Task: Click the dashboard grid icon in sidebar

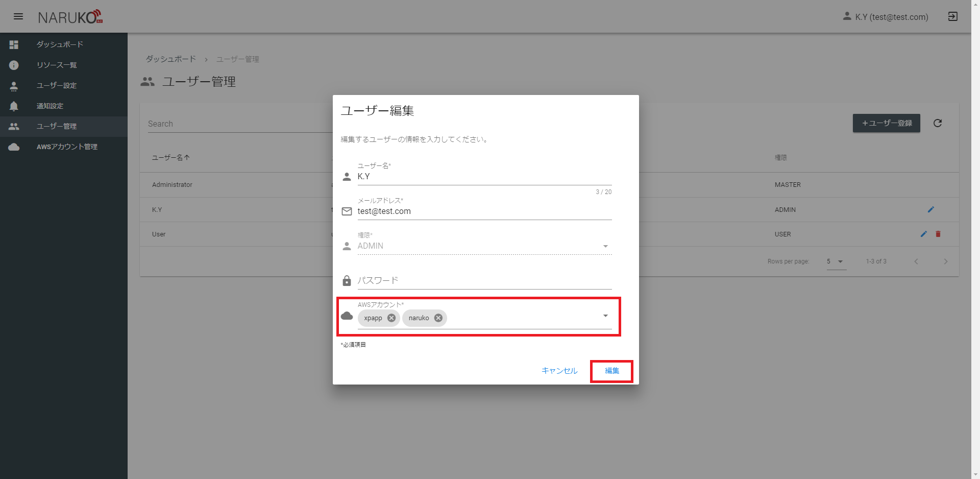Action: coord(14,44)
